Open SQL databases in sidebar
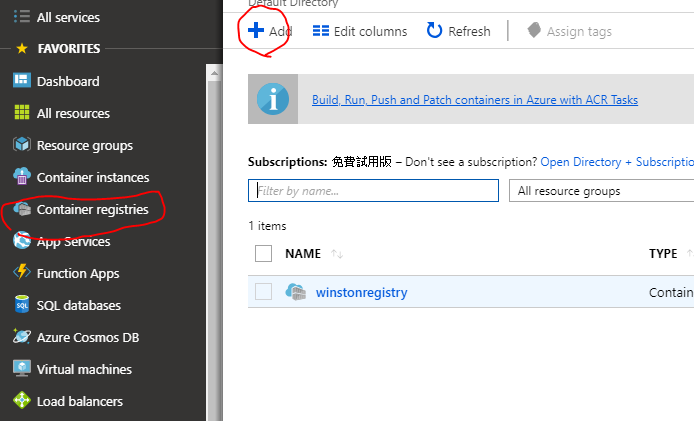The width and height of the screenshot is (694, 421). point(79,305)
